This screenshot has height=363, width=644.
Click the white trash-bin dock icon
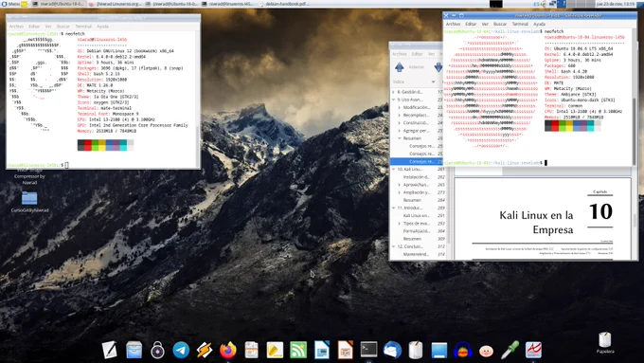416,351
